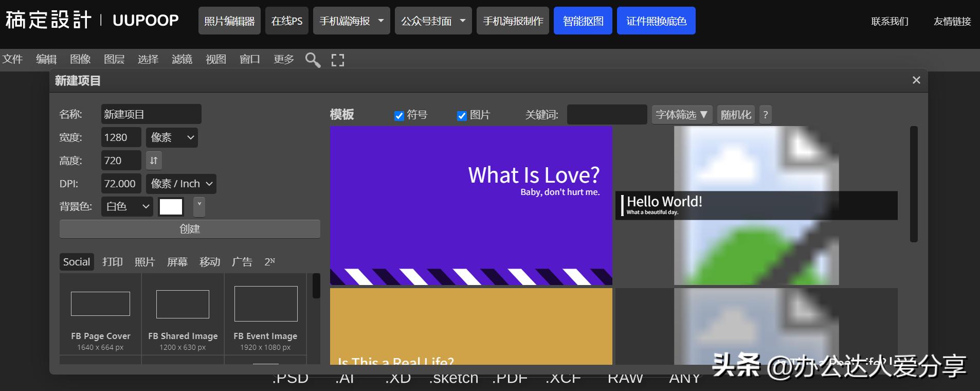The image size is (980, 391).
Task: Expand the 白色 background color dropdown
Action: [127, 206]
